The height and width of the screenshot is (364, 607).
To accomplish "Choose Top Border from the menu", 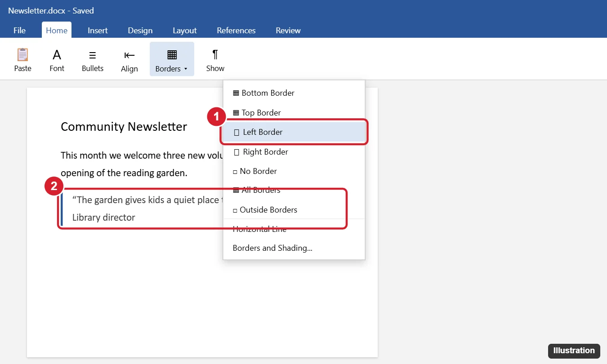I will tap(294, 112).
